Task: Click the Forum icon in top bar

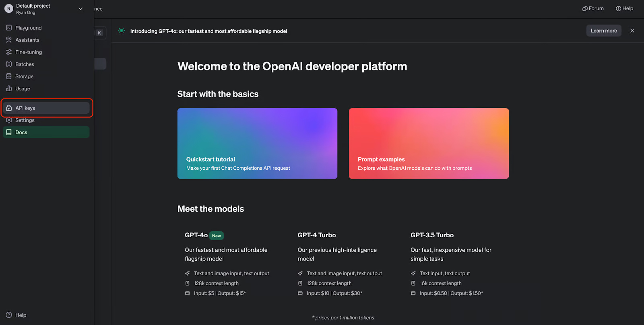Action: coord(585,8)
